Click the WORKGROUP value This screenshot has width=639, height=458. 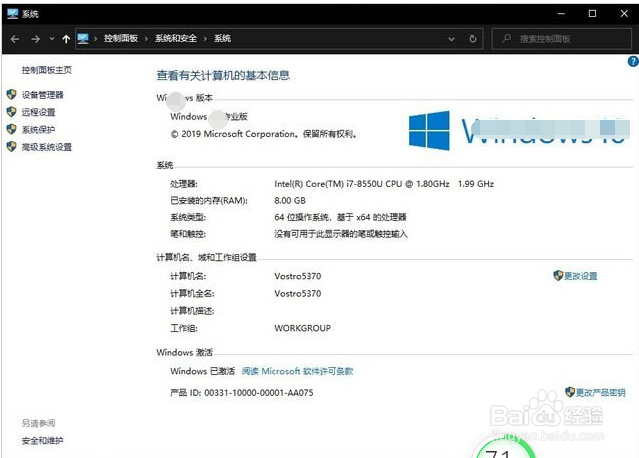click(302, 328)
